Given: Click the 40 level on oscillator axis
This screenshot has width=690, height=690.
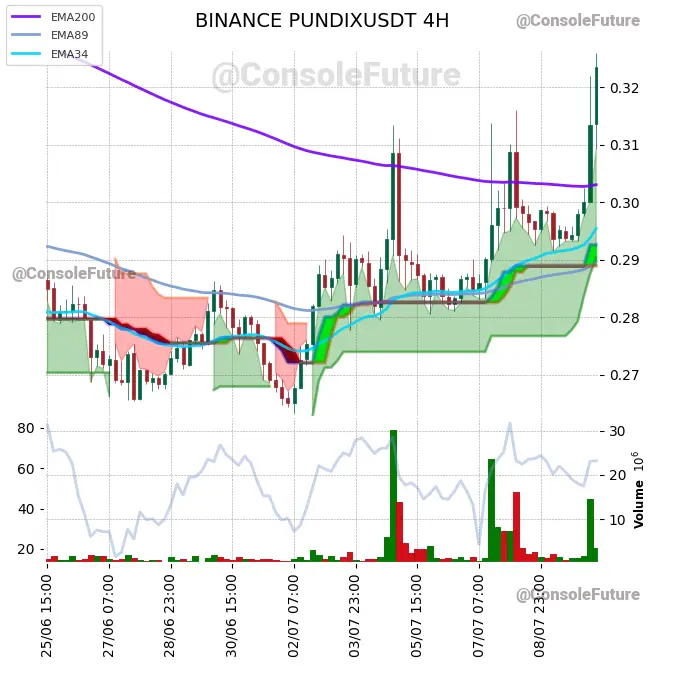Looking at the screenshot, I should (26, 509).
